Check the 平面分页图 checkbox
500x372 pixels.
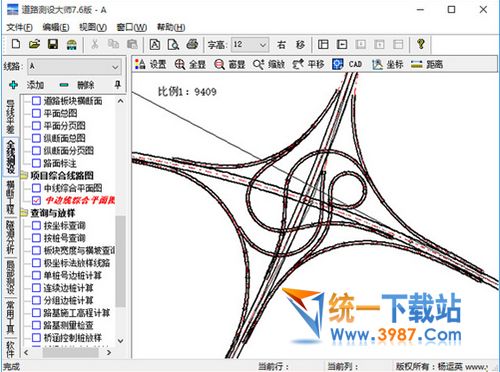click(x=36, y=126)
